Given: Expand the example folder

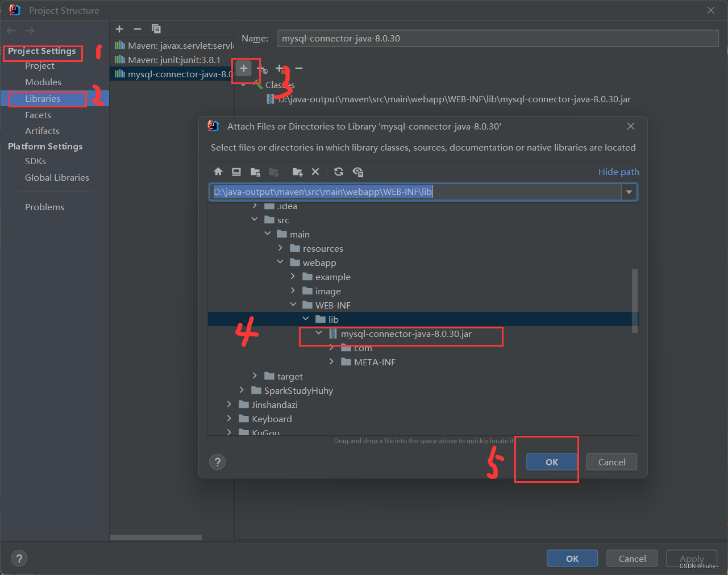Looking at the screenshot, I should click(293, 276).
